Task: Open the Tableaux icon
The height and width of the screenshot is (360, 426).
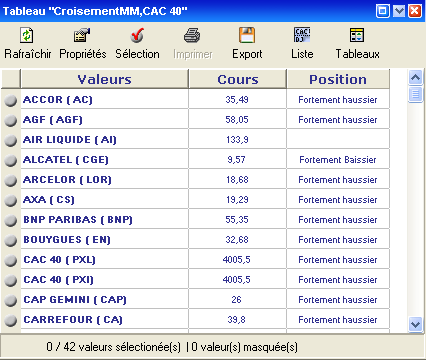Action: point(357,35)
